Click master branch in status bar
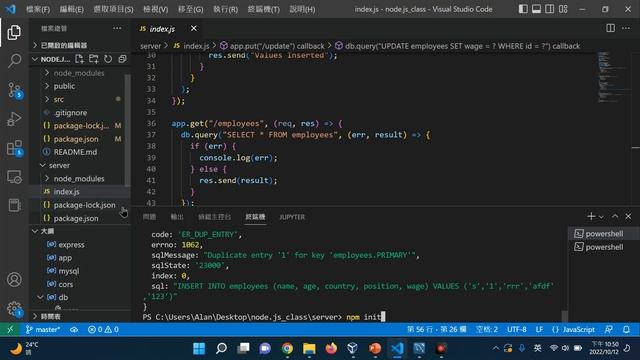This screenshot has height=360, width=640. 43,329
